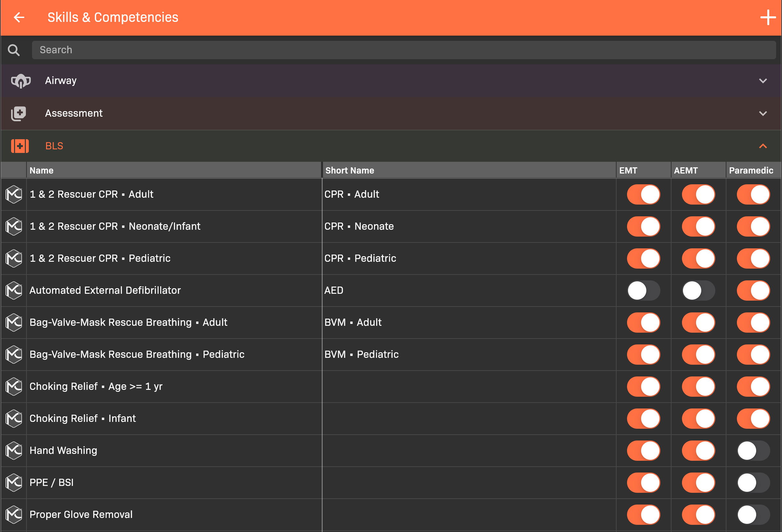Disable AEMT toggle for PPE / BSI
Viewport: 782px width, 532px height.
[x=698, y=482]
